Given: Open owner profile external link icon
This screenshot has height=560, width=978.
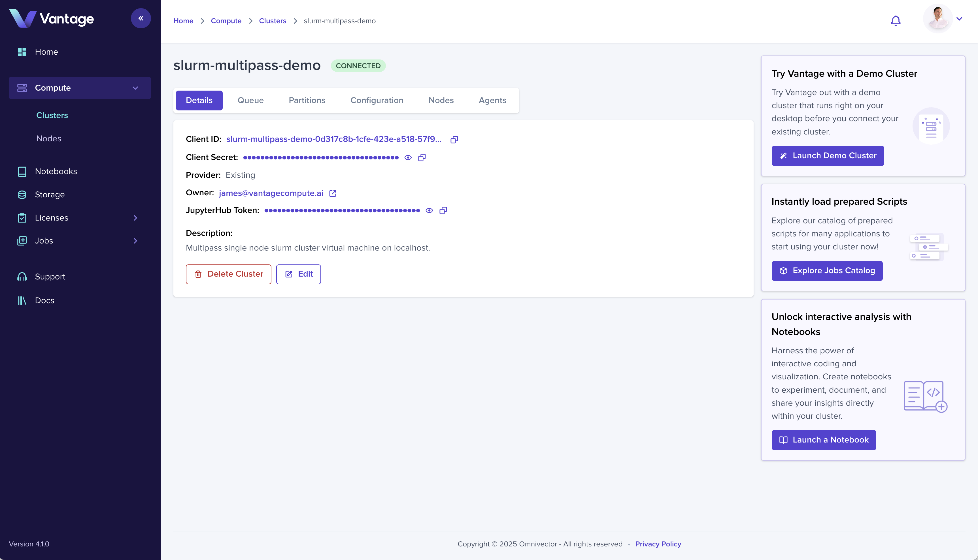Looking at the screenshot, I should 333,193.
